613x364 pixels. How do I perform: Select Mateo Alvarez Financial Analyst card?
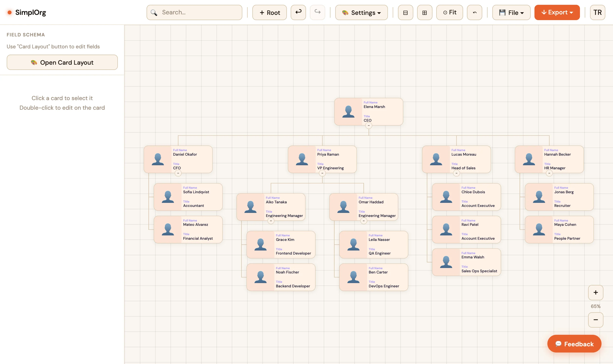(188, 230)
